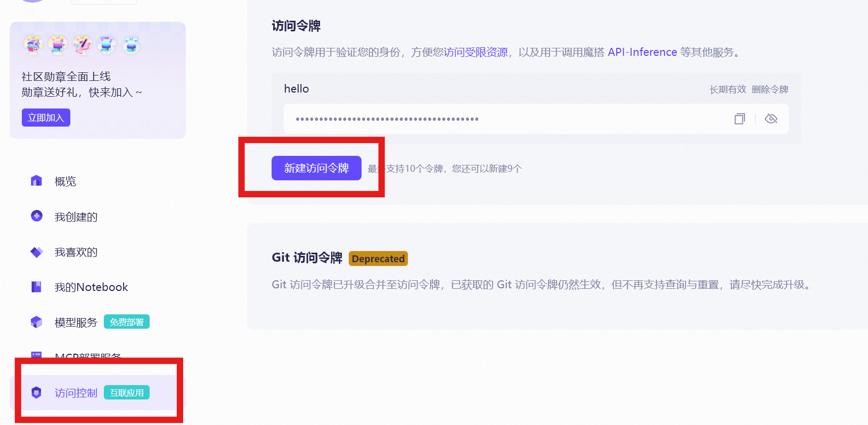Copy the hello token to clipboard

tap(739, 119)
